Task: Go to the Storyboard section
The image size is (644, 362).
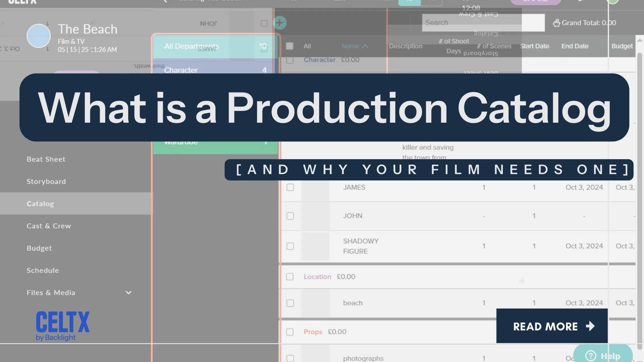Action: (x=46, y=182)
